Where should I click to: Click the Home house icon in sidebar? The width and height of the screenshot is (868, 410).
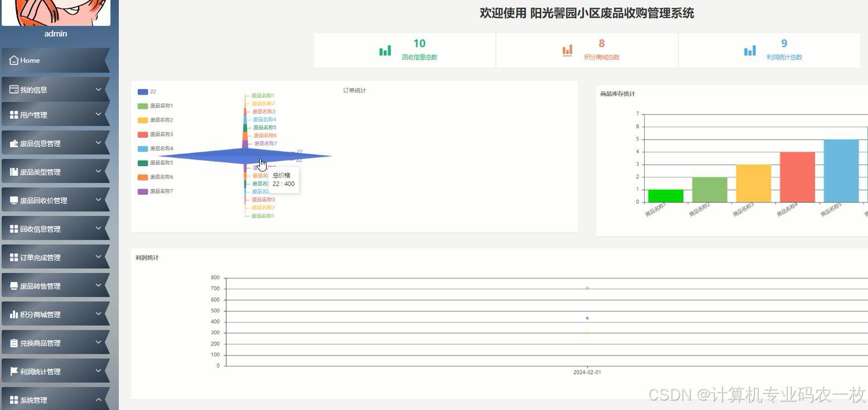point(13,60)
